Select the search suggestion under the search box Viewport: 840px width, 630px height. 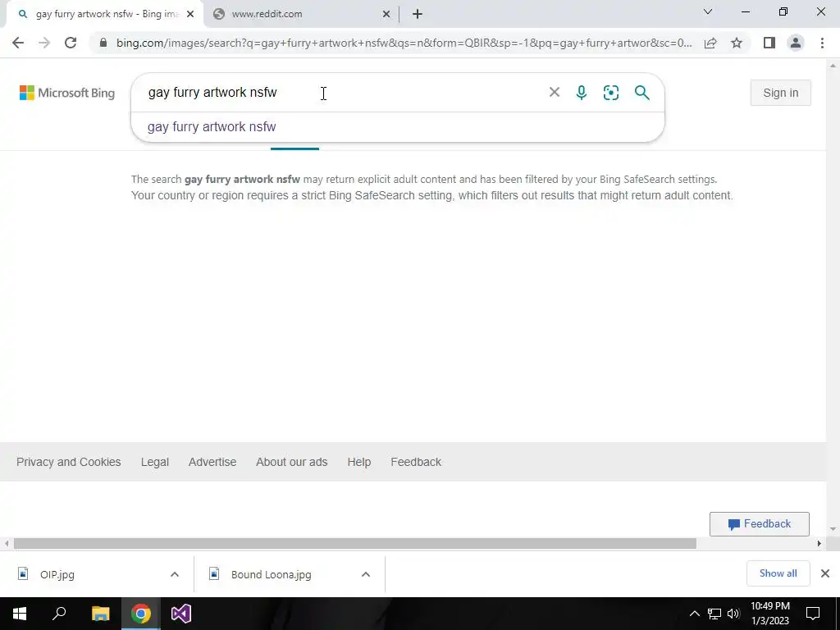pyautogui.click(x=398, y=127)
